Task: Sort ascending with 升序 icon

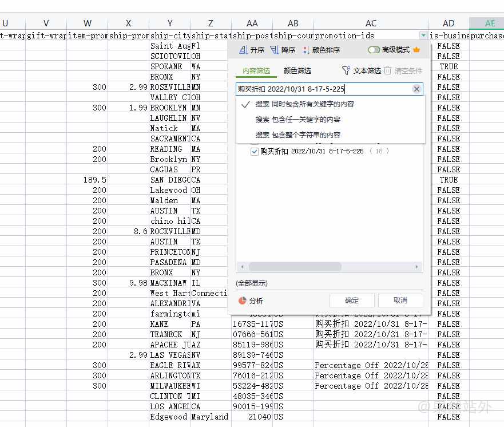Action: click(x=243, y=50)
